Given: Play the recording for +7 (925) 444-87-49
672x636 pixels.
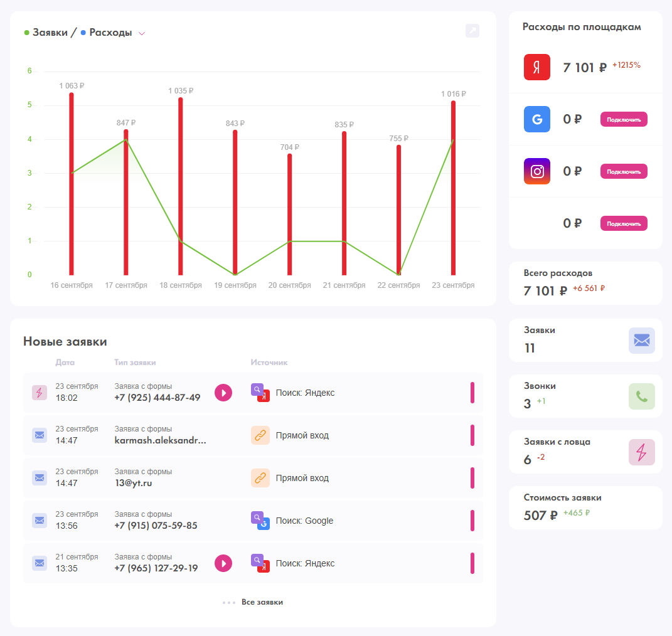Looking at the screenshot, I should click(223, 393).
